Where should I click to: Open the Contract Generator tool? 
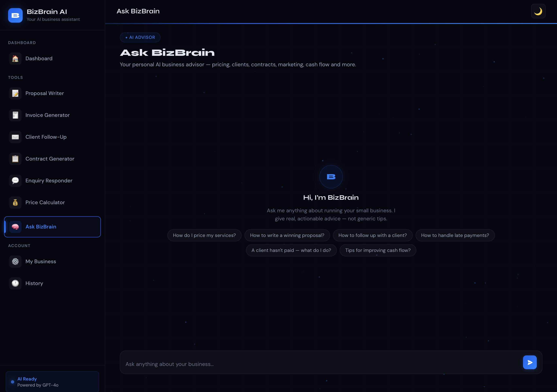pos(52,159)
